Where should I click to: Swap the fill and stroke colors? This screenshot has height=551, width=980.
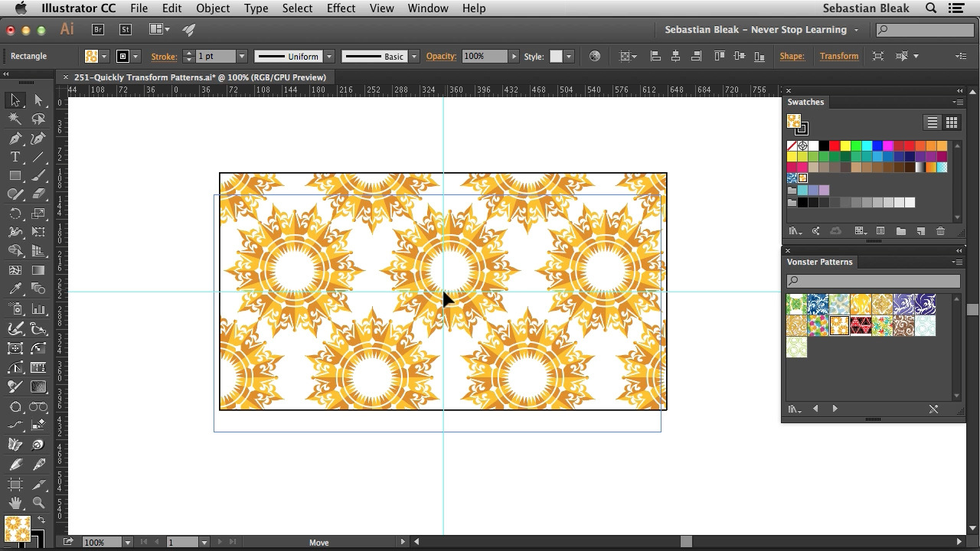tap(41, 520)
